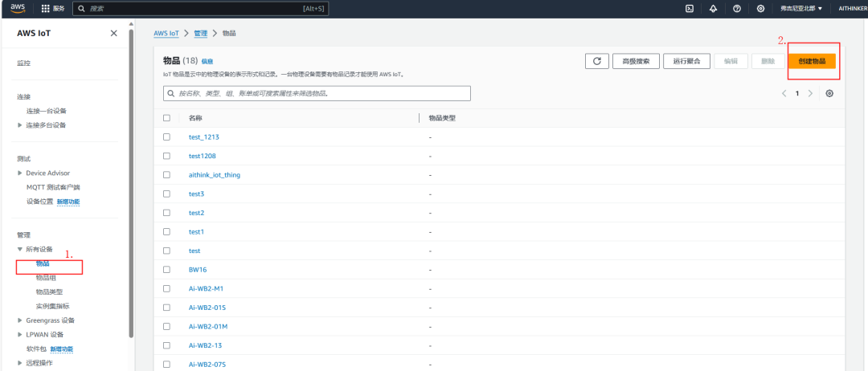This screenshot has width=868, height=371.
Task: Open thing Ai-WB2-01S
Action: [207, 308]
